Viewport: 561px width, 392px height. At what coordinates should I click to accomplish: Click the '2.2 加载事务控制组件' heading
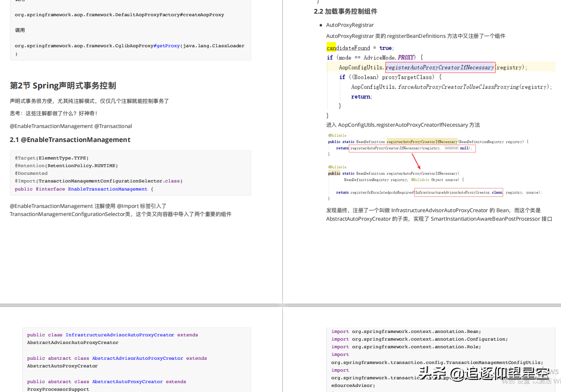click(345, 11)
